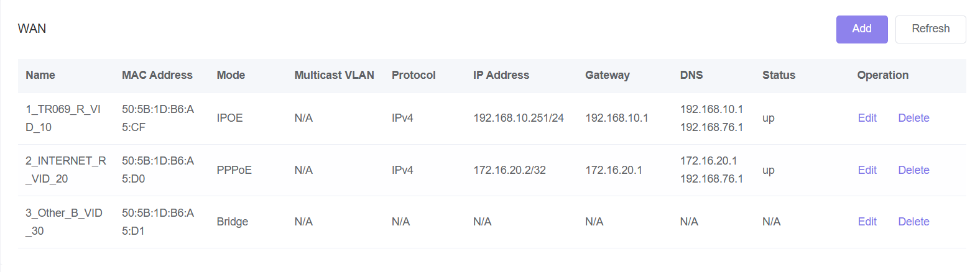
Task: Select the Mode column header
Action: point(231,75)
